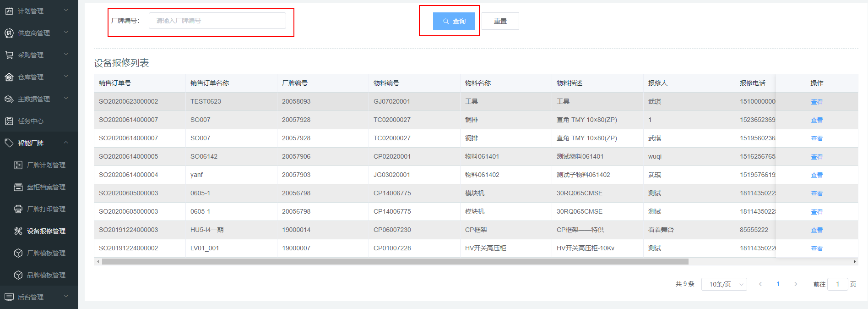Expand the 后台管理 menu arrow

[x=66, y=297]
